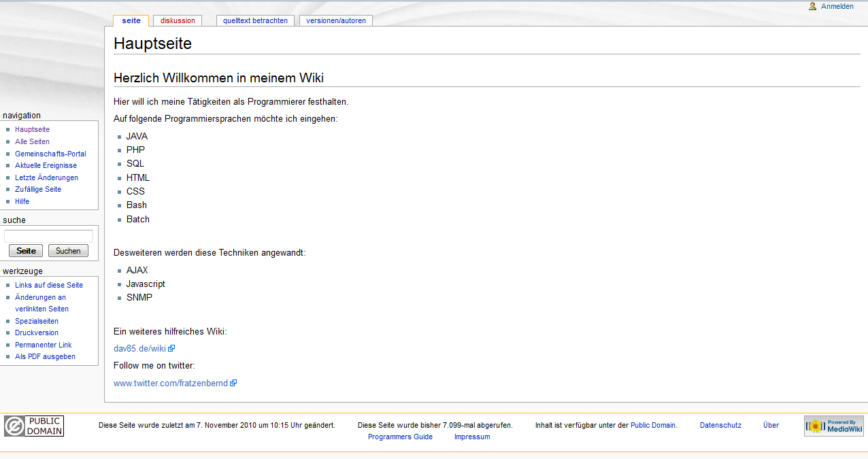Open the dav85.de/wiki external link
Viewport: 868px width, 459px height.
point(139,348)
